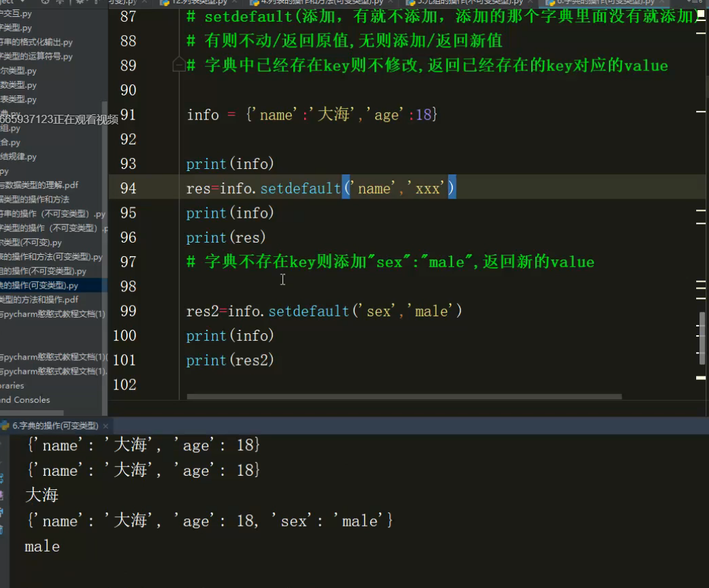Select 类型的操作和方法 folder in project tree
The height and width of the screenshot is (588, 709).
pos(35,199)
